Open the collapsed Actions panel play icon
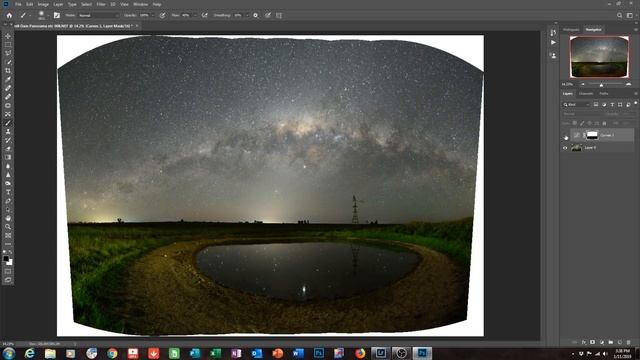640x360 pixels. [553, 42]
